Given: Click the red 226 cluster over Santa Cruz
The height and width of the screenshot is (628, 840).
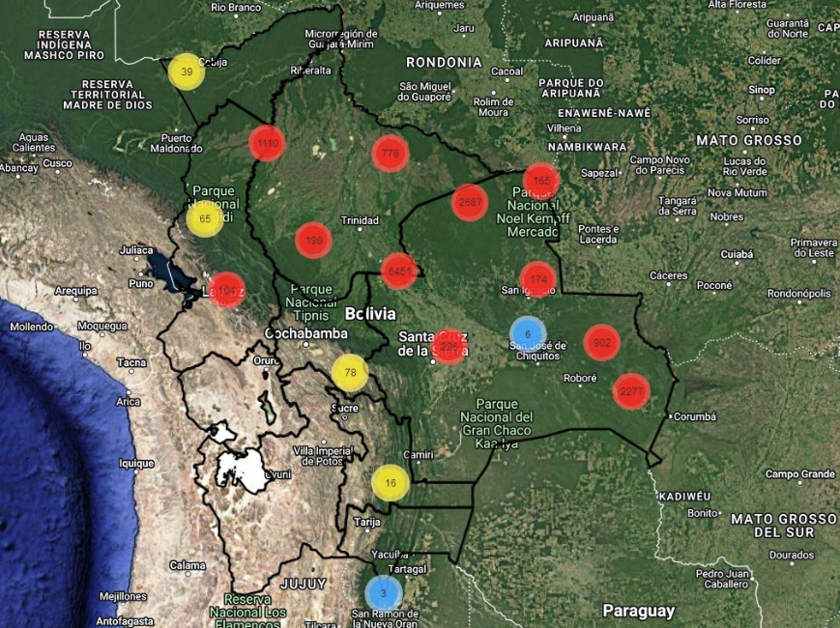Looking at the screenshot, I should click(450, 346).
